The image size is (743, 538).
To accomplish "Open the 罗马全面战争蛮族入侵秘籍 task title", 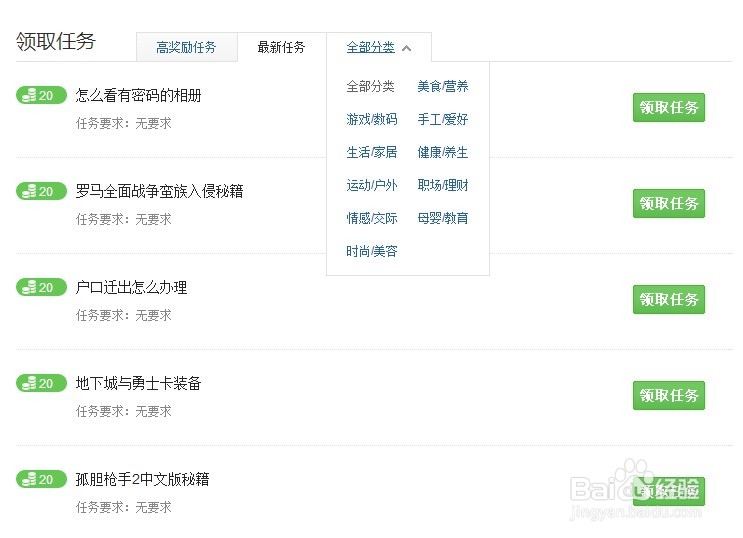I will point(160,192).
